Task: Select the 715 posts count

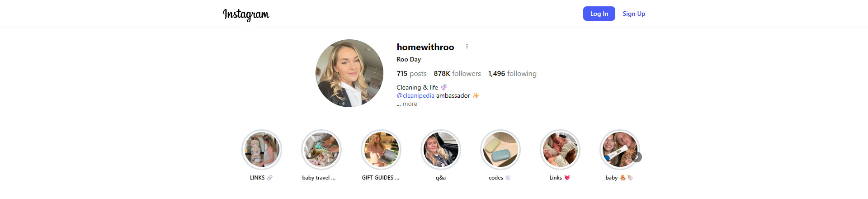Action: (411, 74)
